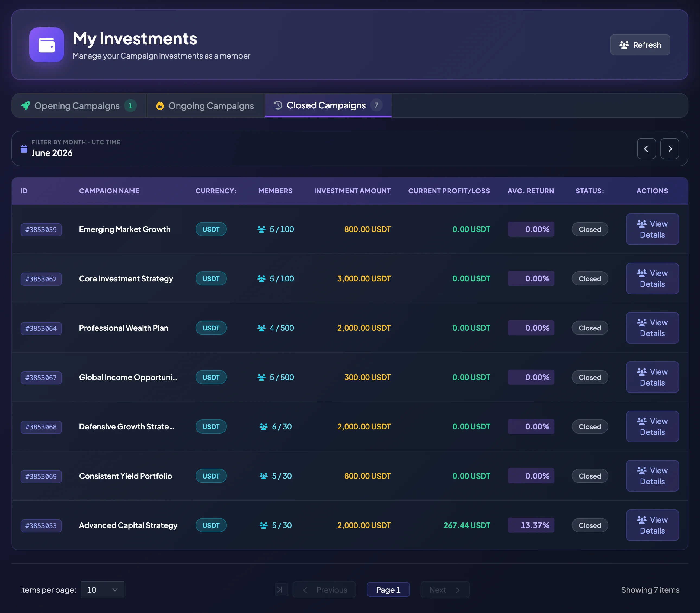Open the Opening Campaigns tab
This screenshot has width=700, height=613.
tap(79, 106)
